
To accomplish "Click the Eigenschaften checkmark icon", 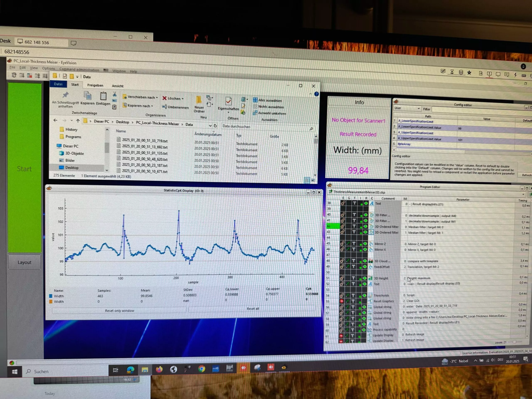I will (x=228, y=101).
